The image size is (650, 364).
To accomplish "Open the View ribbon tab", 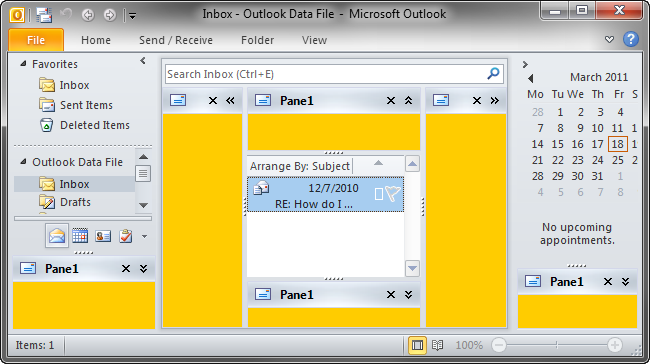I will click(x=314, y=40).
